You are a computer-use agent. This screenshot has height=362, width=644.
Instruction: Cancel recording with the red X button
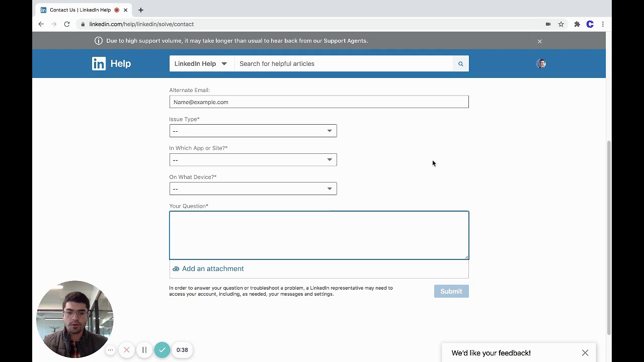point(127,350)
